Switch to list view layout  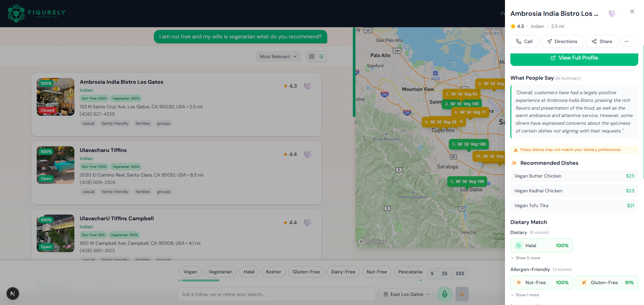tap(321, 56)
